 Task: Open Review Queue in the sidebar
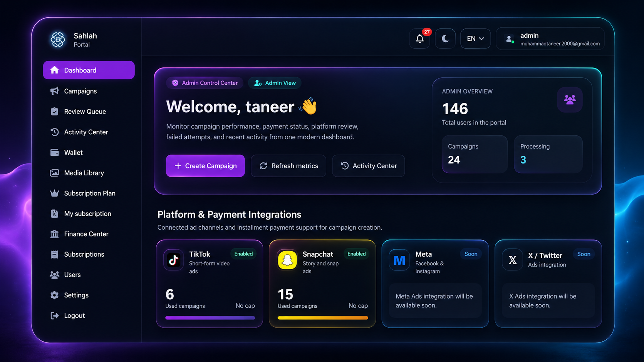pyautogui.click(x=89, y=112)
